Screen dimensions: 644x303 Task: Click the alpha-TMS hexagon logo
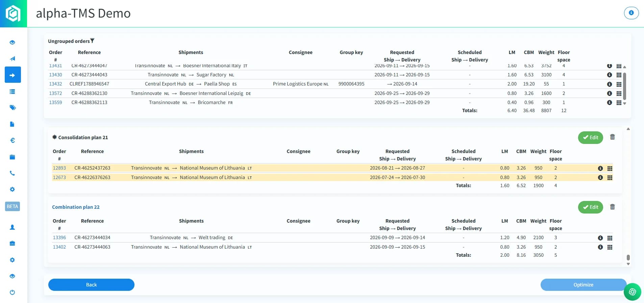(14, 14)
